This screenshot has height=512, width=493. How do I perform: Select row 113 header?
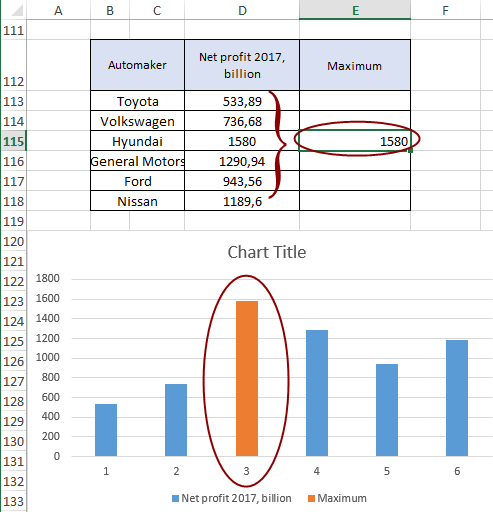click(13, 101)
